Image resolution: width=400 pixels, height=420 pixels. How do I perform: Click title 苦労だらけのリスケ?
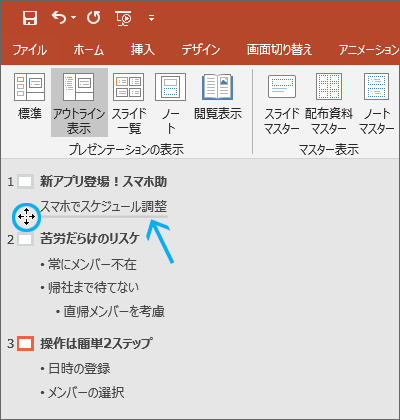[89, 239]
